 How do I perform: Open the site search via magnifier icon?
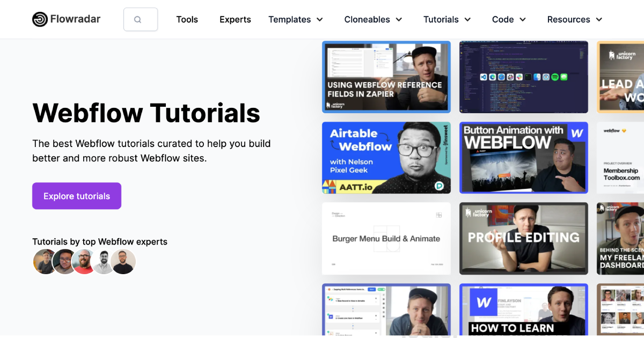point(141,18)
